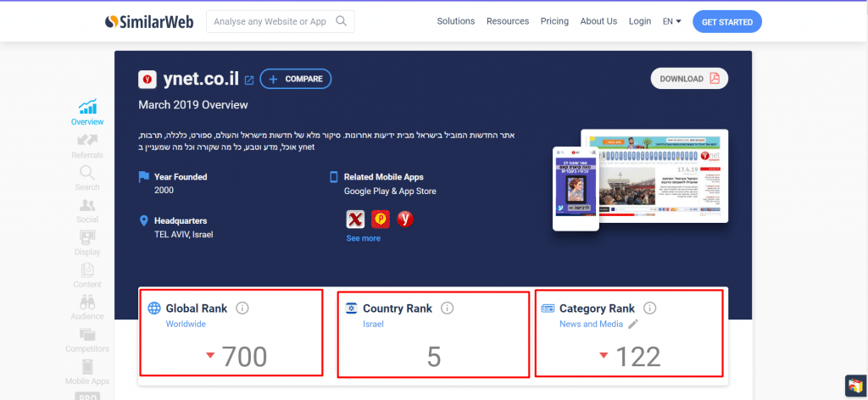This screenshot has height=400, width=868.
Task: Click the ynet favicon beside the domain name
Action: 147,79
